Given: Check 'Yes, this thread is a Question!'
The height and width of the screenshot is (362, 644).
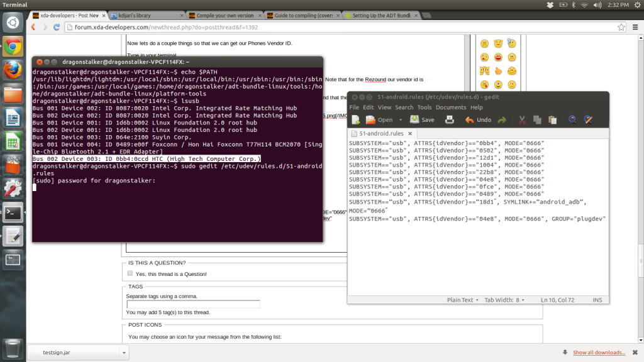Looking at the screenshot, I should point(130,273).
